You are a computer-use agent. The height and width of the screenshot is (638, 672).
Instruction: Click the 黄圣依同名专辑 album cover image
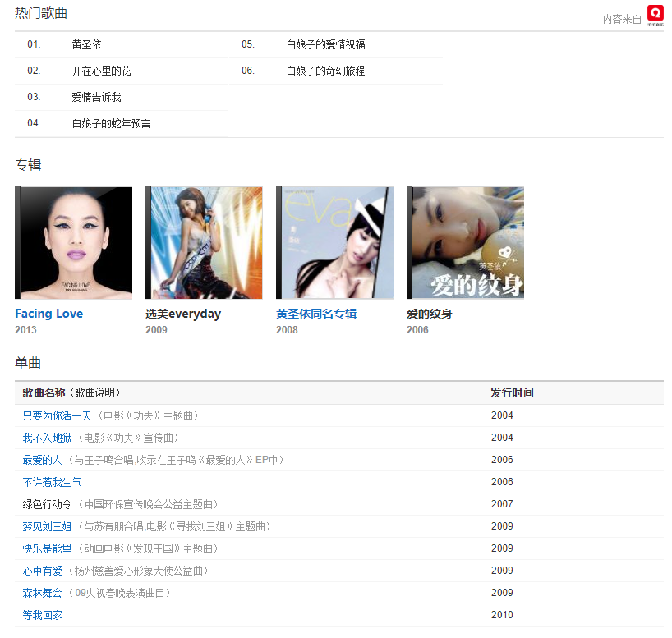point(334,242)
